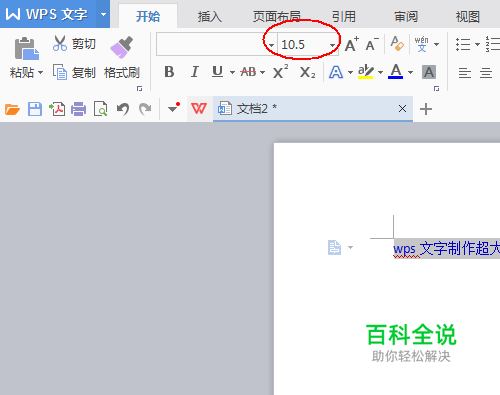Switch to 插入 tab
The height and width of the screenshot is (395, 500).
(210, 16)
